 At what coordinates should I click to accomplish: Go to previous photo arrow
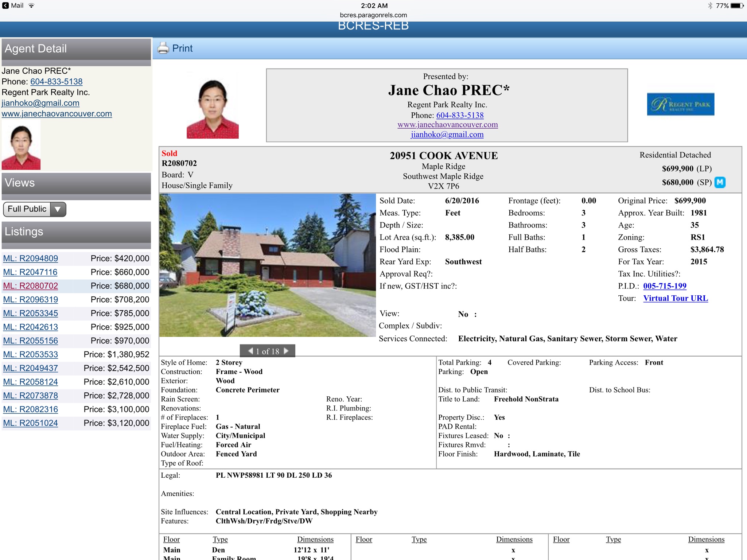coord(250,351)
